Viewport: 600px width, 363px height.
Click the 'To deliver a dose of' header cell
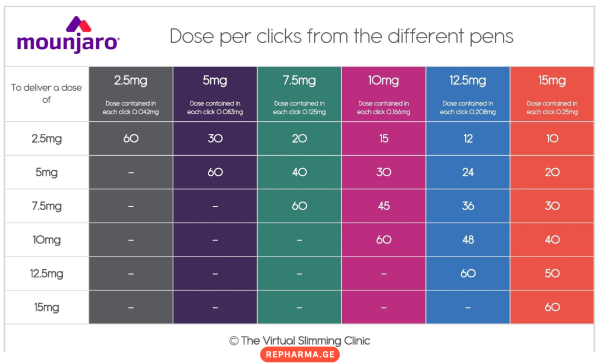[x=47, y=94]
